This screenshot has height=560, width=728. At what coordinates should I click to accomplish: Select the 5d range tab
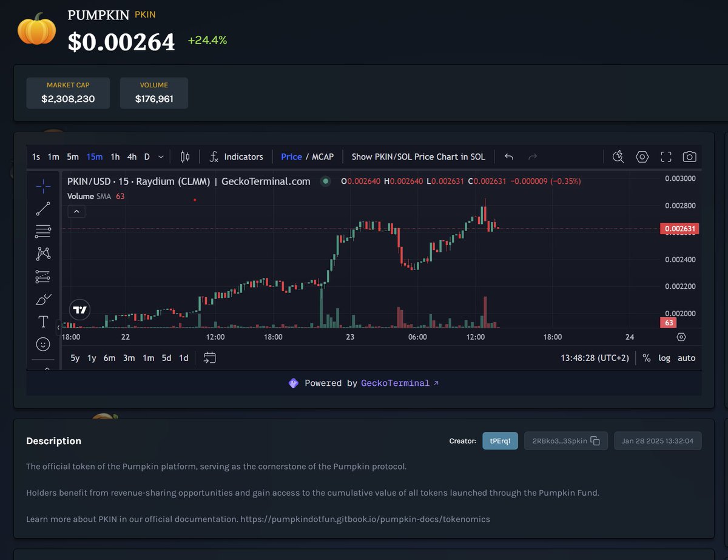point(166,358)
